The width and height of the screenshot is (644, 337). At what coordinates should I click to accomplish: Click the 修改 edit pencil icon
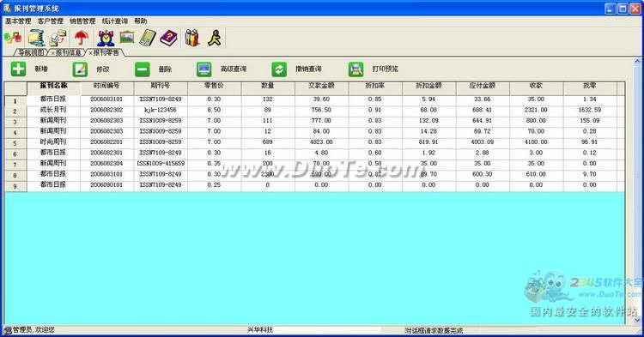click(x=80, y=69)
